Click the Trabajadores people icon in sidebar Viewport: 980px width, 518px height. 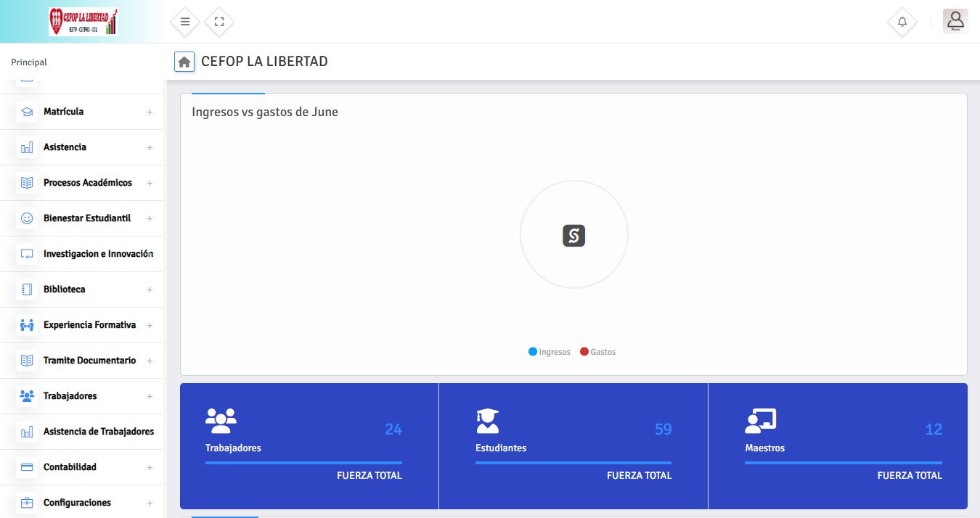click(x=27, y=396)
